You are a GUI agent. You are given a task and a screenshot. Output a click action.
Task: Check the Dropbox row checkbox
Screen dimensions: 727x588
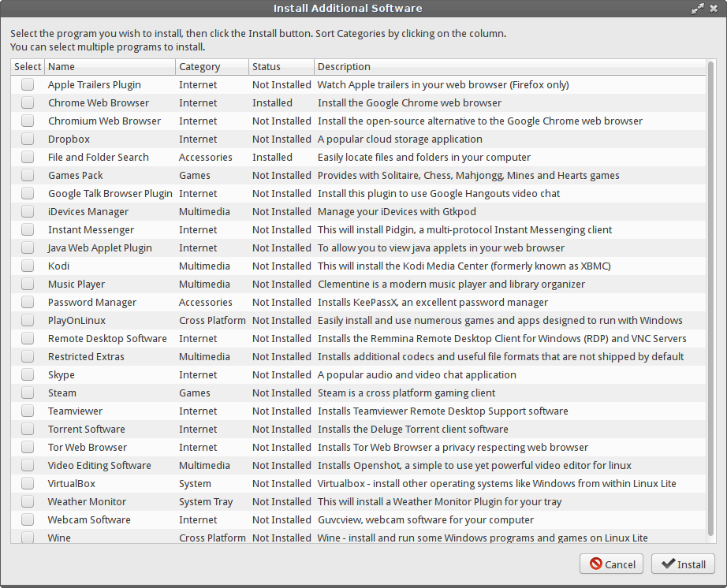(28, 139)
